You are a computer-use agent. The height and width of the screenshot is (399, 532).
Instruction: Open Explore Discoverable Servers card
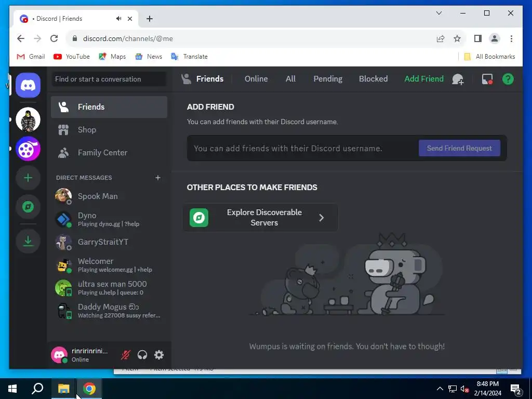pyautogui.click(x=260, y=218)
